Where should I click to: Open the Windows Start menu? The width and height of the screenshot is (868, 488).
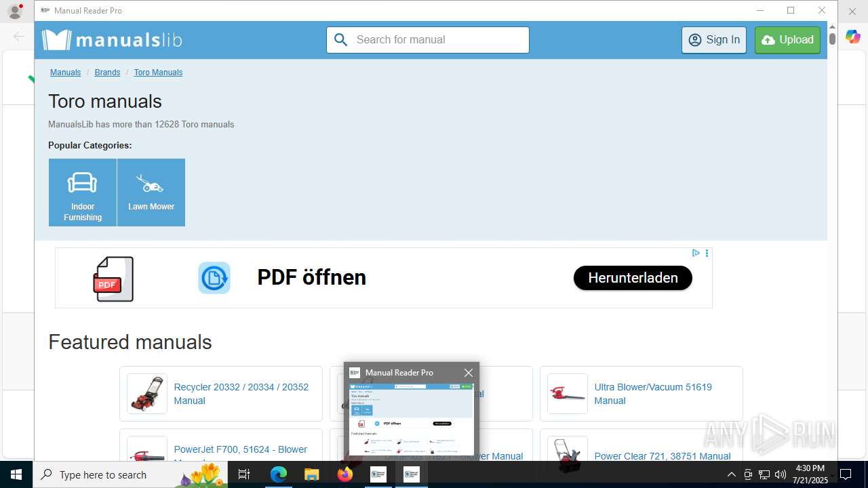tap(16, 474)
